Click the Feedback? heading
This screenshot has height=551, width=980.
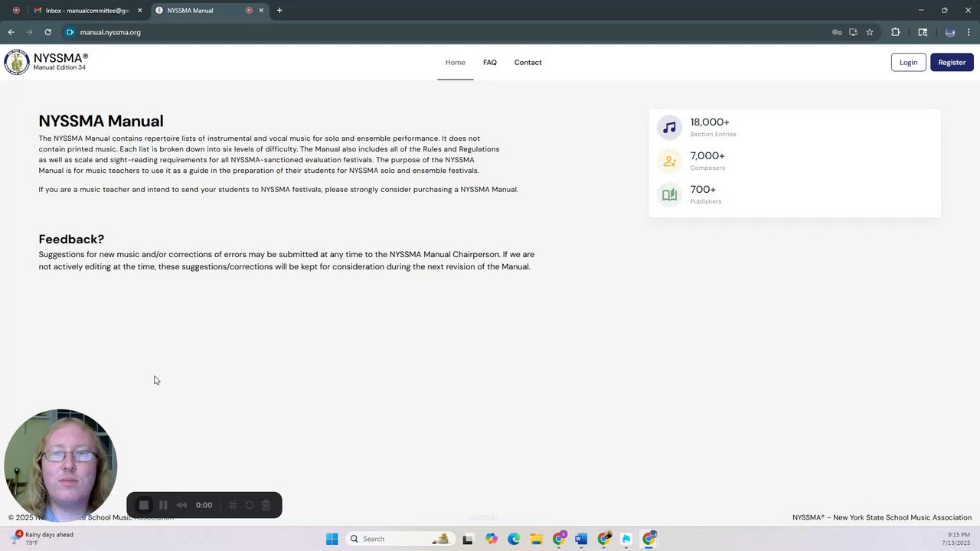pos(71,240)
